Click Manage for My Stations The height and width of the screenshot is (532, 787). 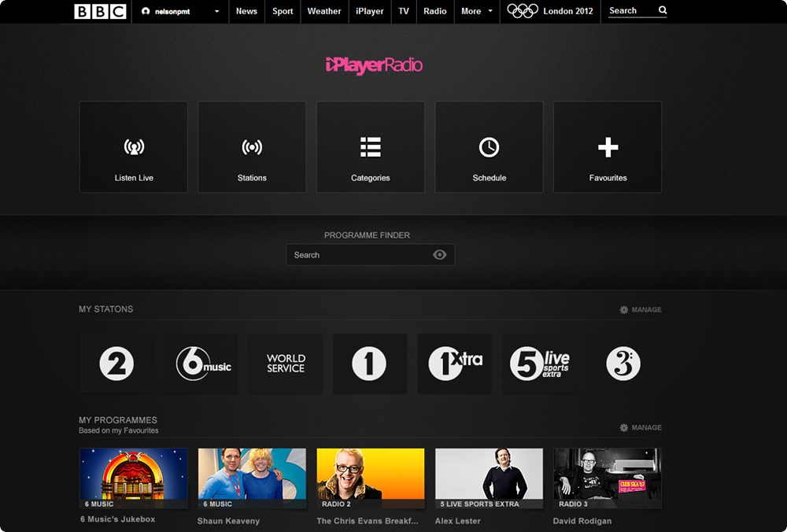point(641,310)
